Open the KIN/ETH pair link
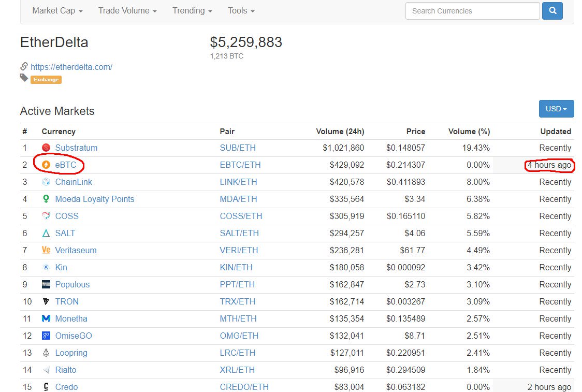Screen dimensions: 582x392 click(x=236, y=267)
